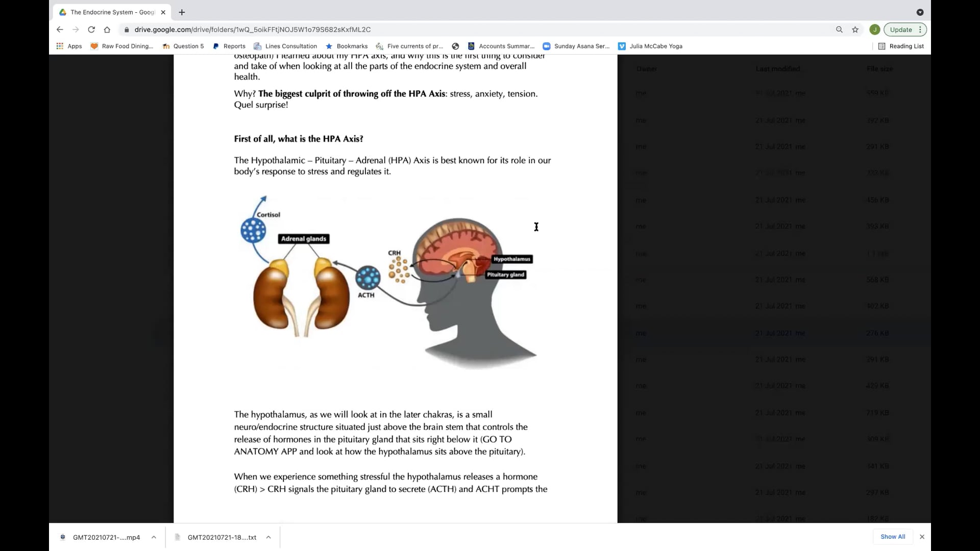The image size is (980, 551).
Task: Open search with the magnifying glass icon
Action: [x=839, y=30]
